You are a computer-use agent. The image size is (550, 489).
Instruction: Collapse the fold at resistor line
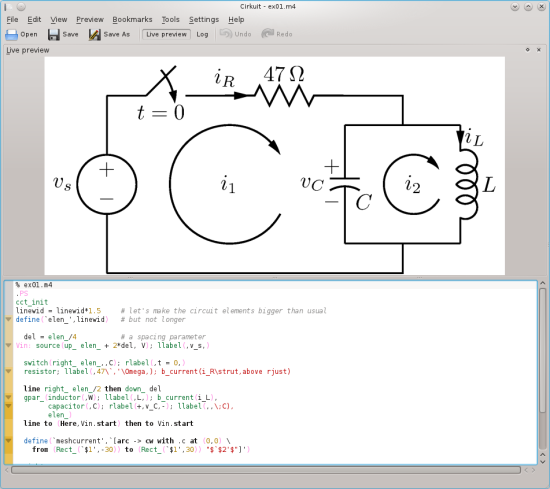[8, 371]
